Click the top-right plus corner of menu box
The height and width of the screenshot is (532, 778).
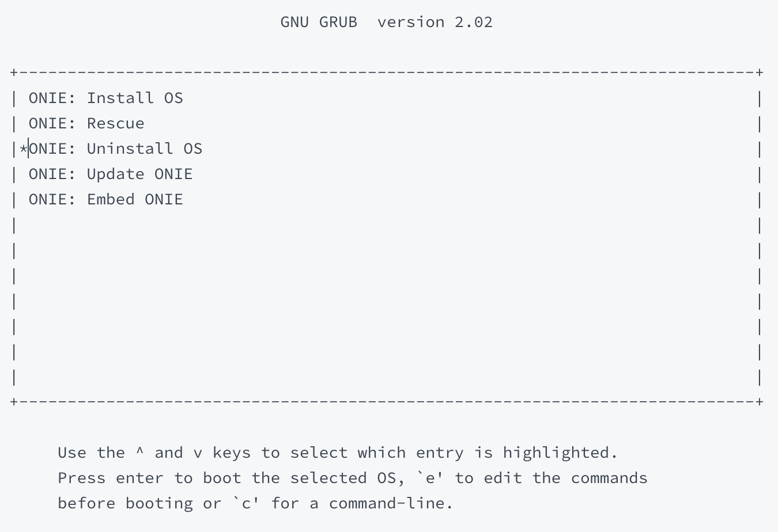[760, 73]
